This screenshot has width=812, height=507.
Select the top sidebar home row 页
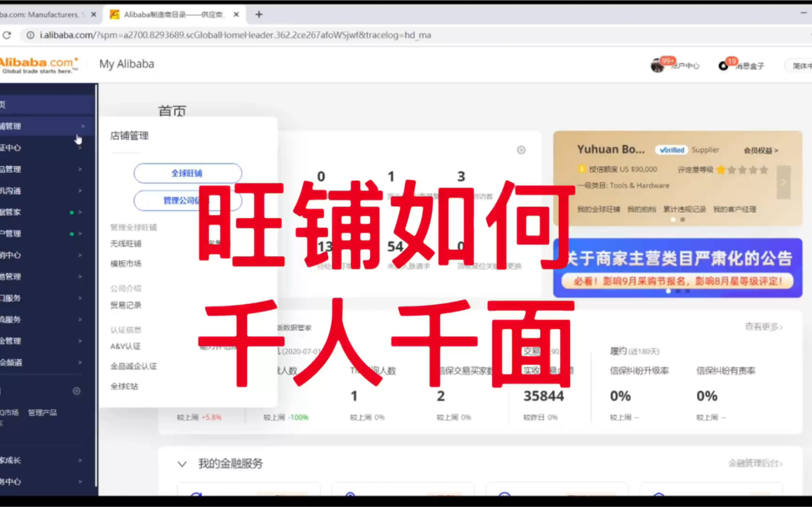click(x=47, y=104)
